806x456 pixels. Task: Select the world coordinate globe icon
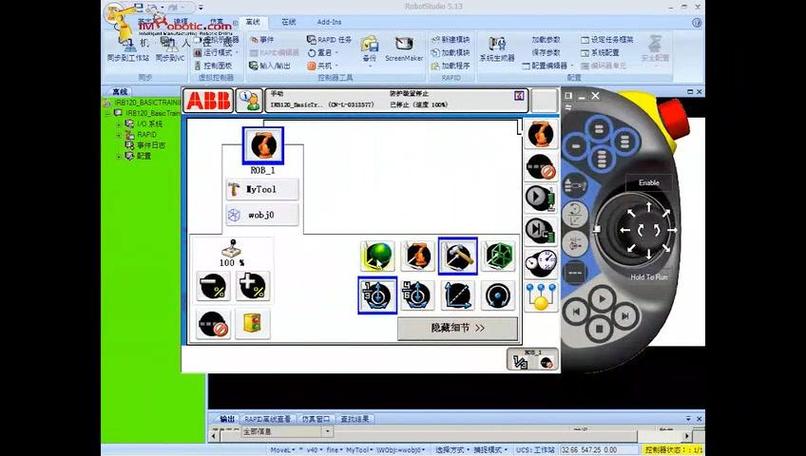(377, 256)
